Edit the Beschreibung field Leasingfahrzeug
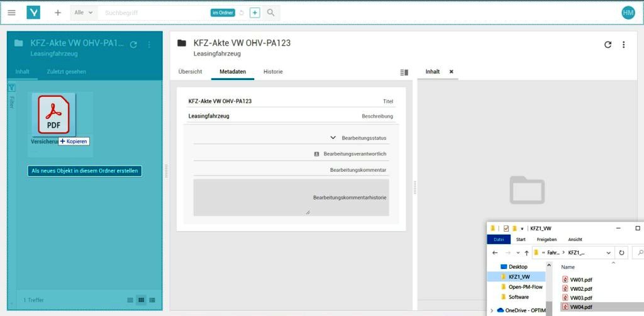 [x=291, y=116]
